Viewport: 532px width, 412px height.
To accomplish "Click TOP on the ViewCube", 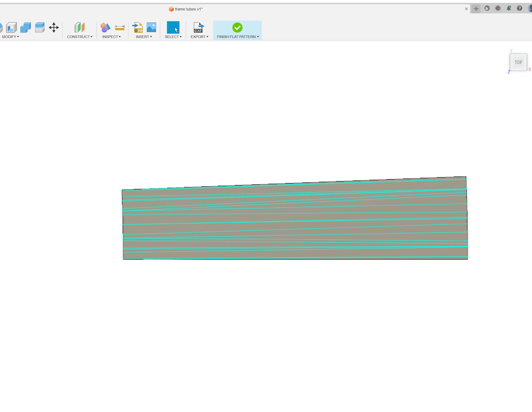I will (x=518, y=62).
